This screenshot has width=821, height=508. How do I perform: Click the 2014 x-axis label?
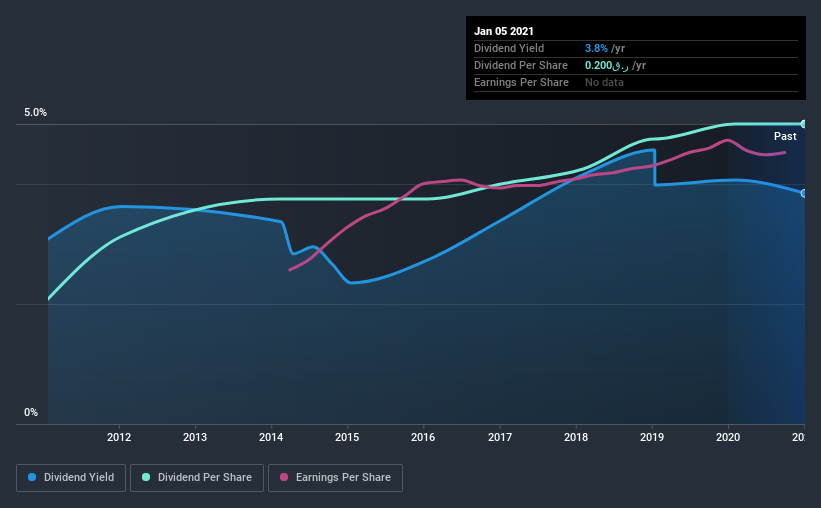[x=271, y=437]
